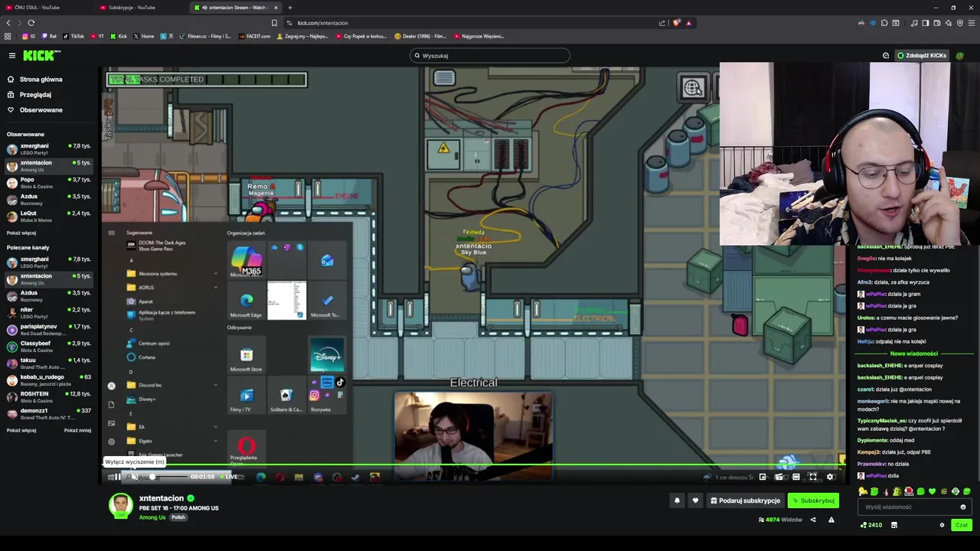980x551 pixels.
Task: Open xmerghani channel in Obserwowane list
Action: (x=47, y=148)
